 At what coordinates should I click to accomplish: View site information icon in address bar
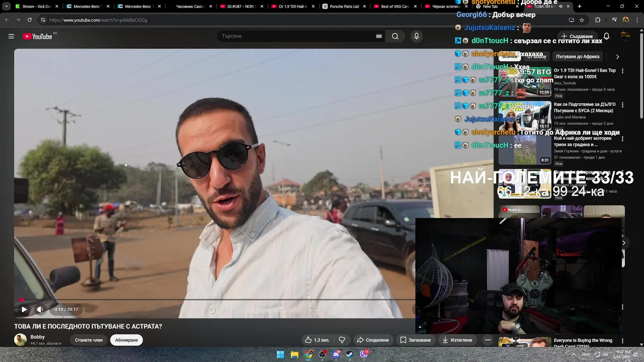[43, 20]
